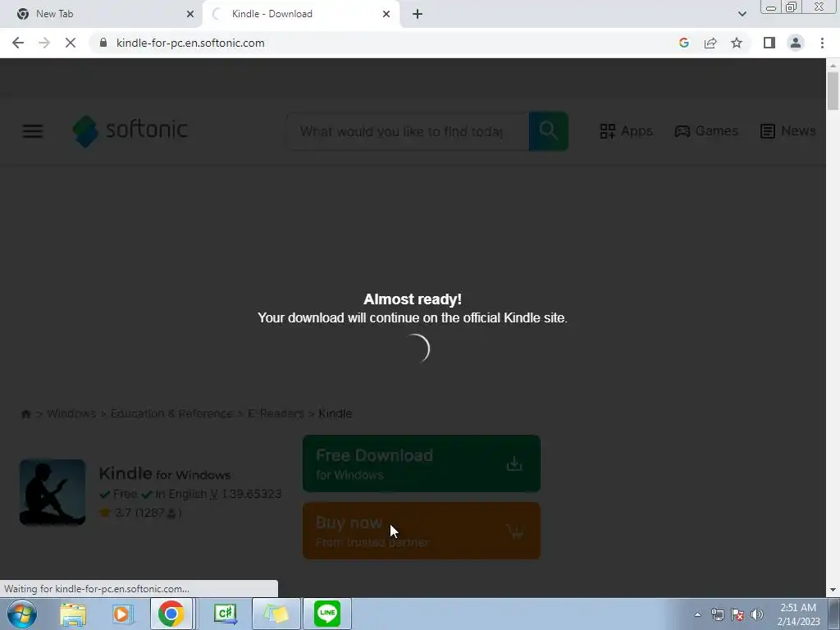Image resolution: width=840 pixels, height=630 pixels.
Task: Open the Chrome profile menu
Action: pos(796,43)
